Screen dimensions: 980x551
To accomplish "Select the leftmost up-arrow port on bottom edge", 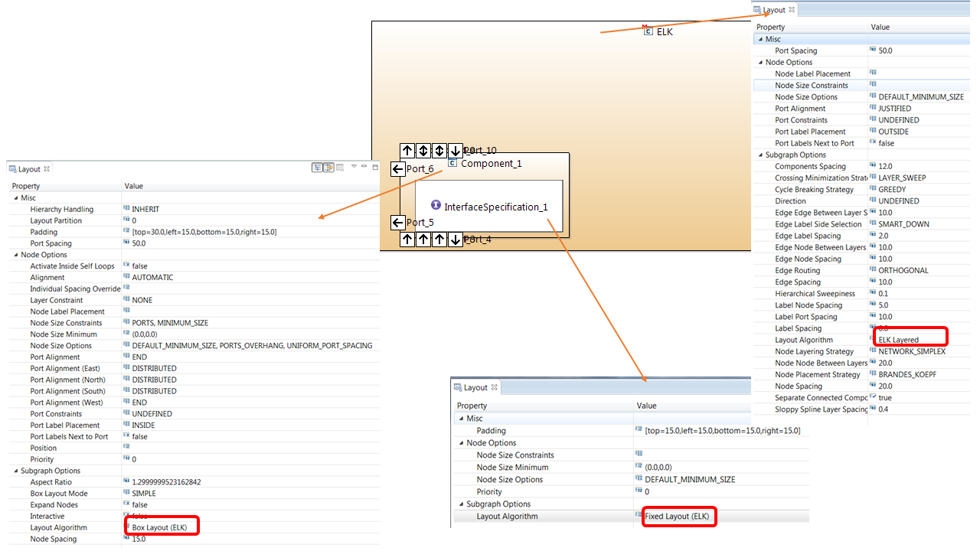I will (408, 240).
